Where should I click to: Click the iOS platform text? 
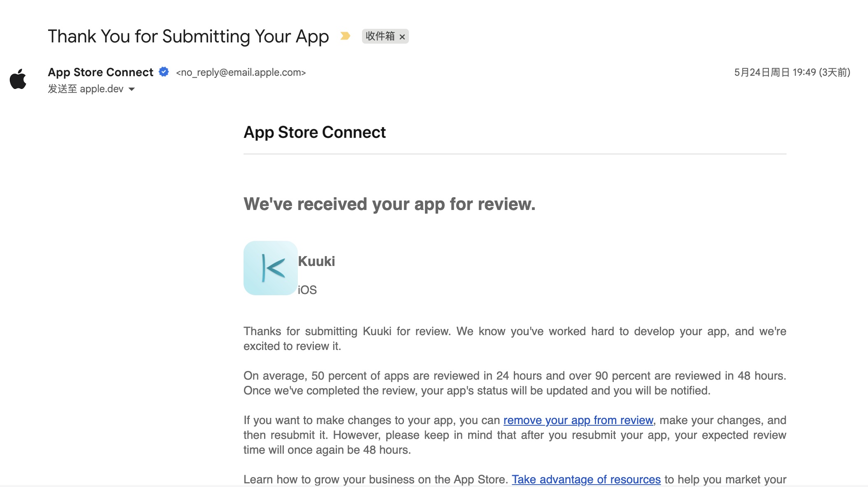pyautogui.click(x=307, y=290)
